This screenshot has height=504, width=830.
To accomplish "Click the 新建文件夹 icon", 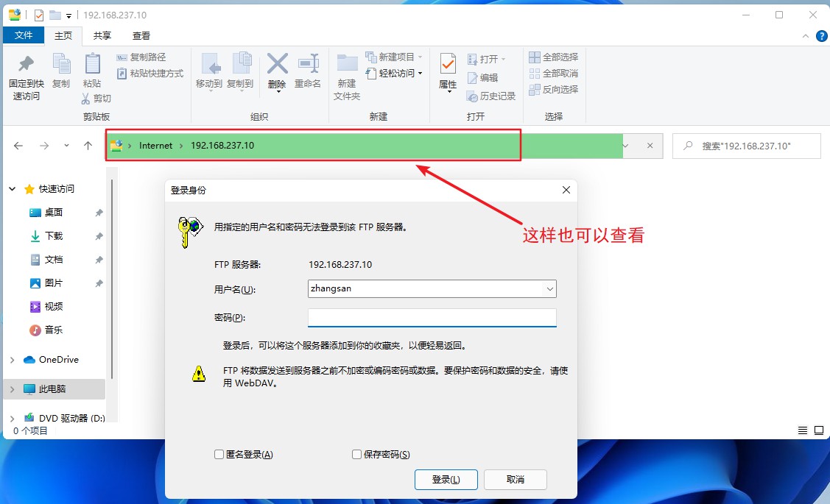I will (348, 63).
